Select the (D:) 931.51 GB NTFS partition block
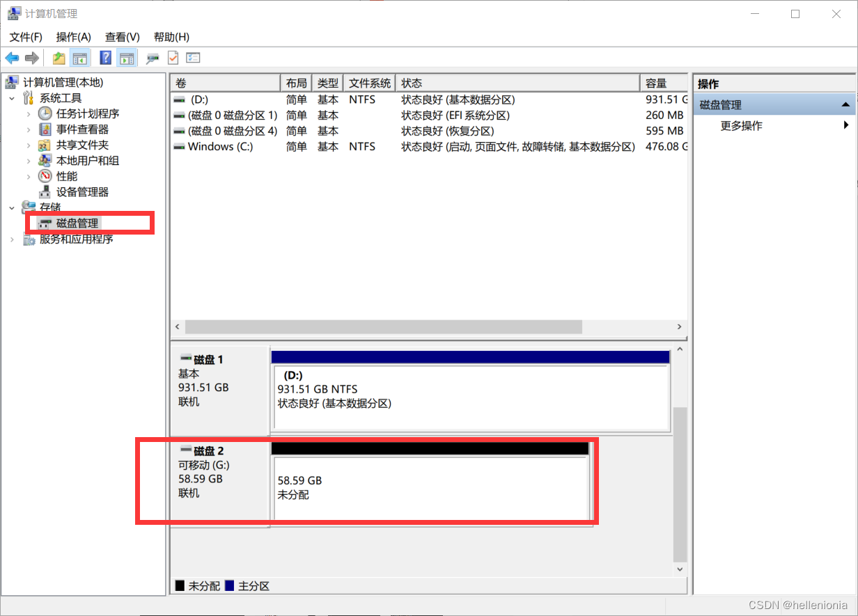This screenshot has height=616, width=858. (x=471, y=397)
